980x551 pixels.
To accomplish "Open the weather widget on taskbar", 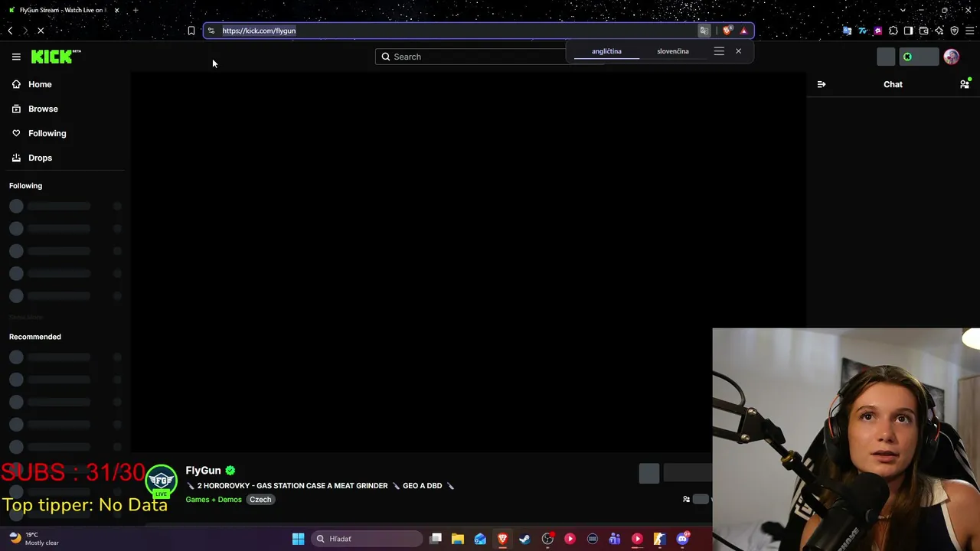I will (x=34, y=539).
